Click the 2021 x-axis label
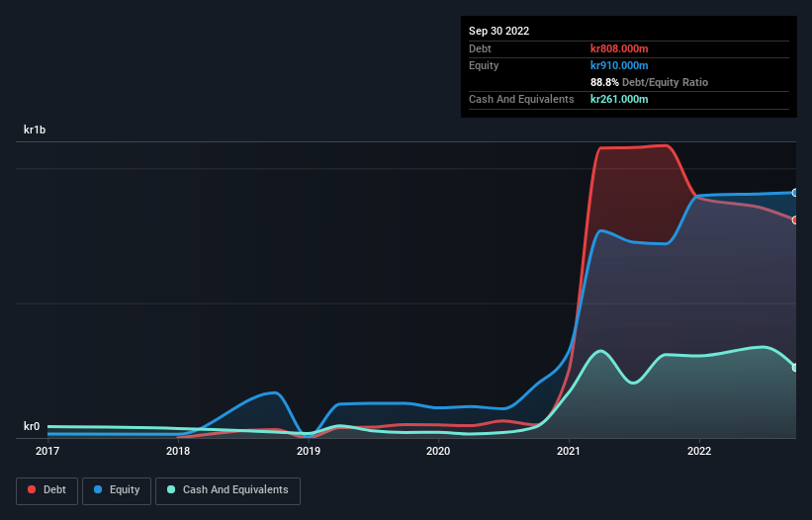Screen dimensions: 812x520 pos(569,451)
